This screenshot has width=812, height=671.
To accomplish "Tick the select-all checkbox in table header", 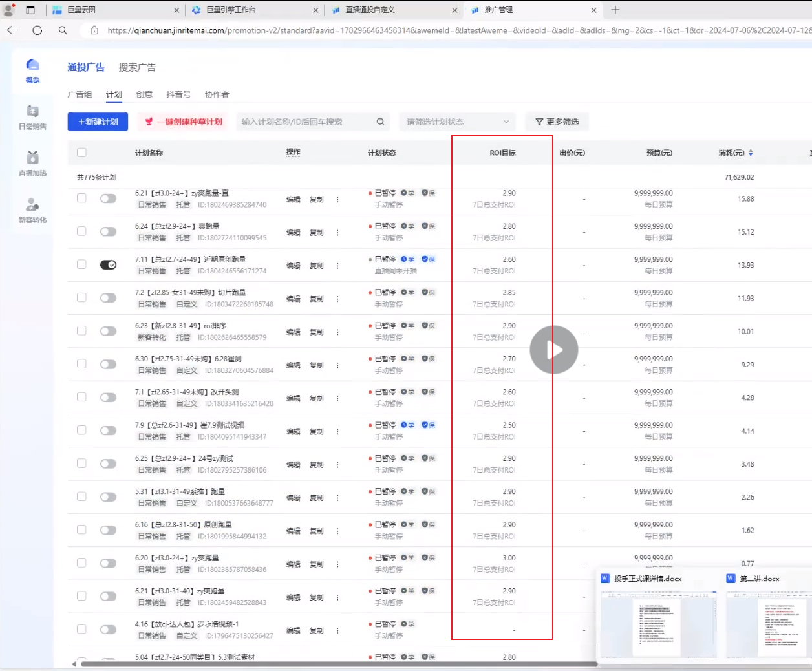I will 81,153.
